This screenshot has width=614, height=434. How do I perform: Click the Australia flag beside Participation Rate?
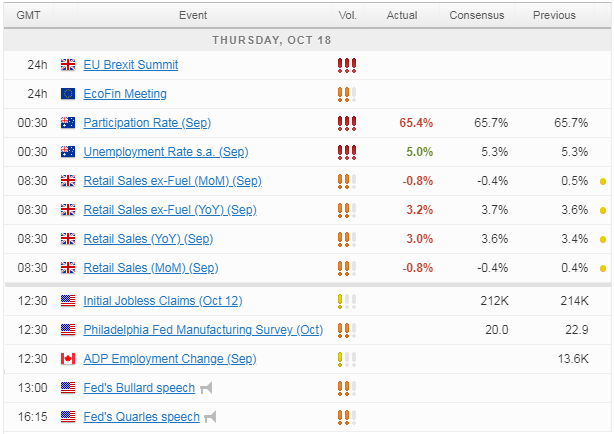click(68, 123)
